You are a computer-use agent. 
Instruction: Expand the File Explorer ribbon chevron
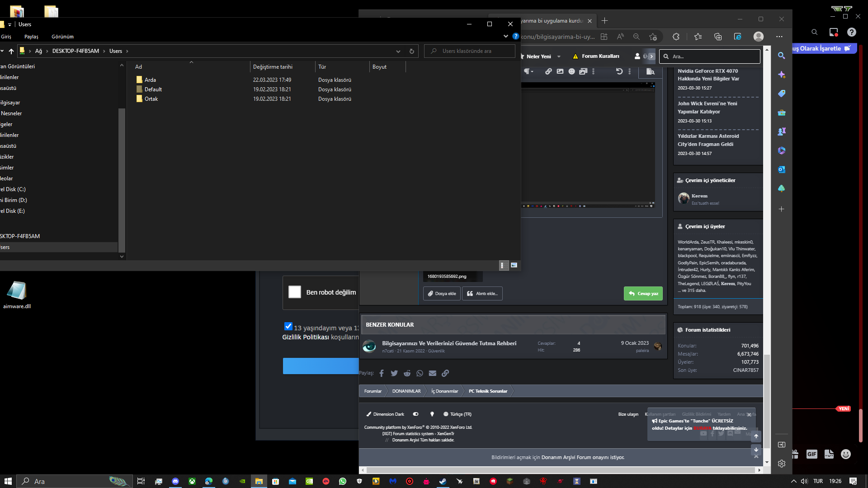pos(506,36)
